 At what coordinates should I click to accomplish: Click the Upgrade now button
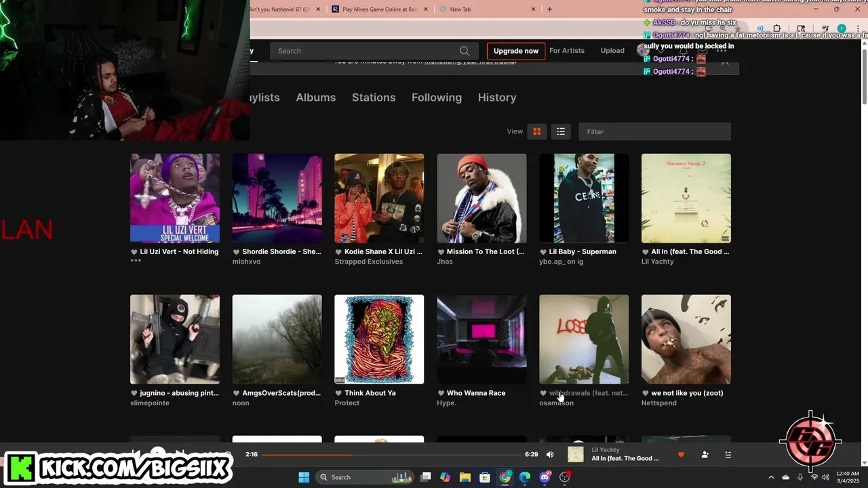click(516, 51)
